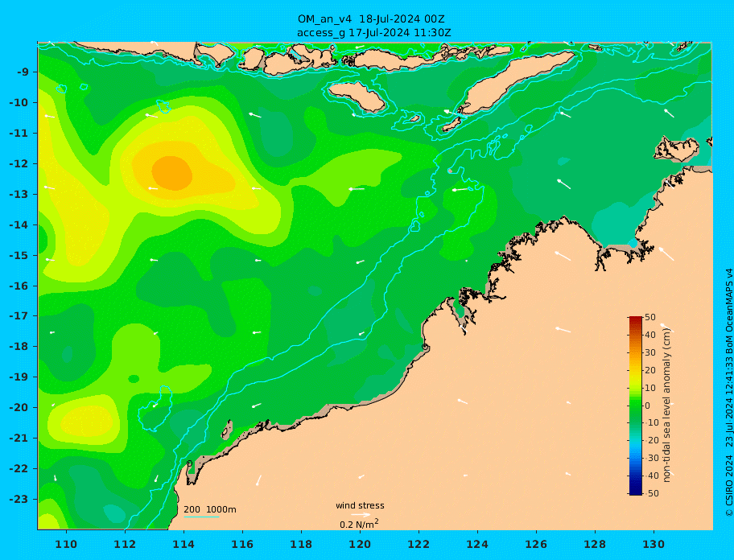Image resolution: width=734 pixels, height=560 pixels.
Task: Click the longitude label 126
Action: (x=536, y=544)
